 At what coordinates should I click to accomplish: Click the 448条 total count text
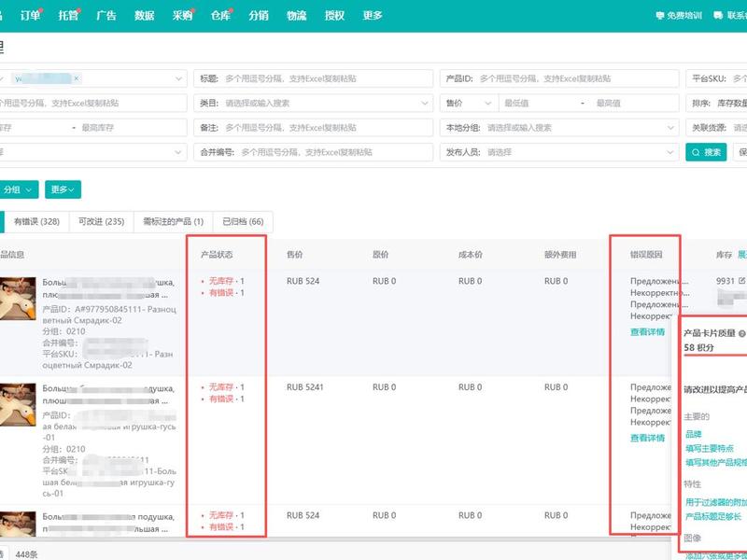point(27,554)
